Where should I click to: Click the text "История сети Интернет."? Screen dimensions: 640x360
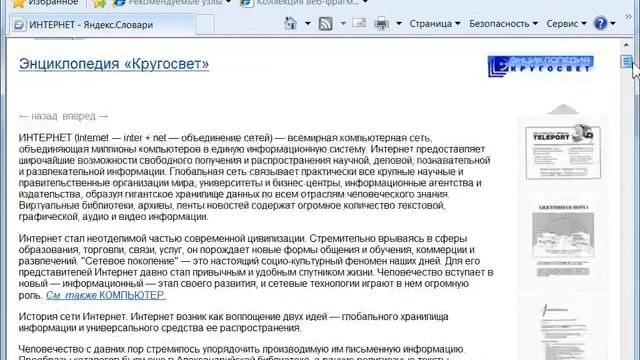(73, 317)
